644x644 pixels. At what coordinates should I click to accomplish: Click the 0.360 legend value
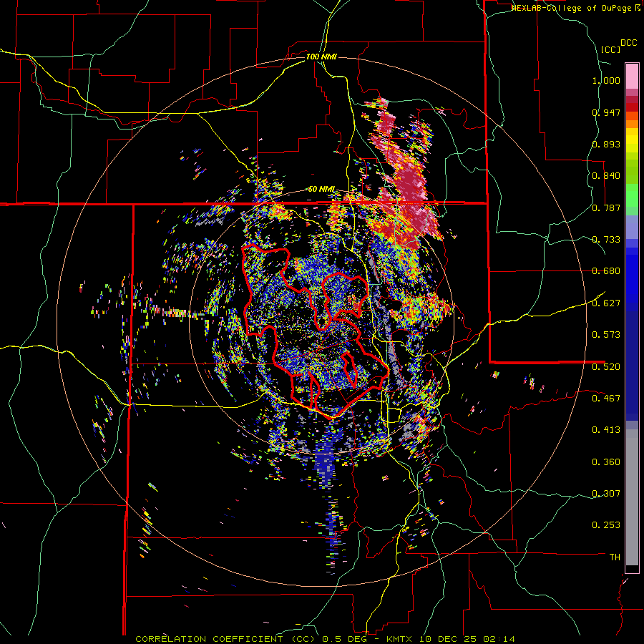tap(606, 462)
